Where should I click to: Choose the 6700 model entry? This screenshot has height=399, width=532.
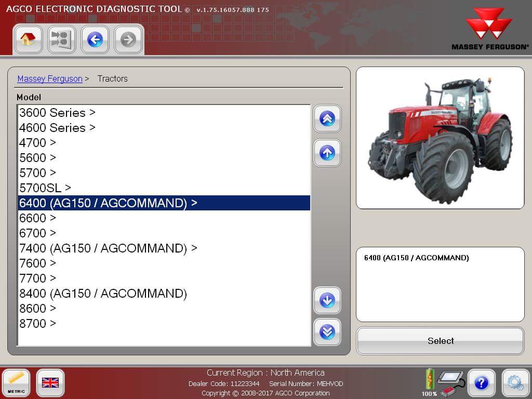tap(164, 233)
